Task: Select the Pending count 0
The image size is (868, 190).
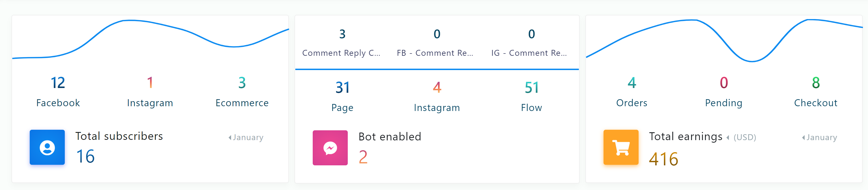Action: 724,83
